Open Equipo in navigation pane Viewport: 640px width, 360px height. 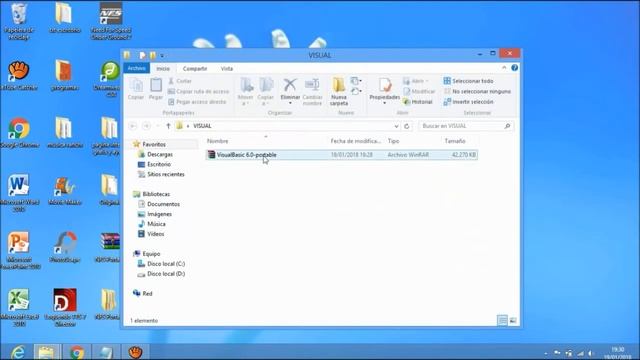(x=151, y=254)
